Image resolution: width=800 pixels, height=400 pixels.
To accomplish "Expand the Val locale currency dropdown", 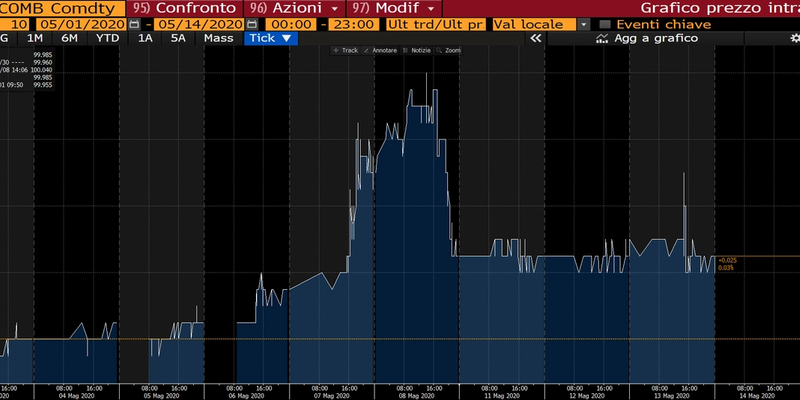I will tap(585, 24).
